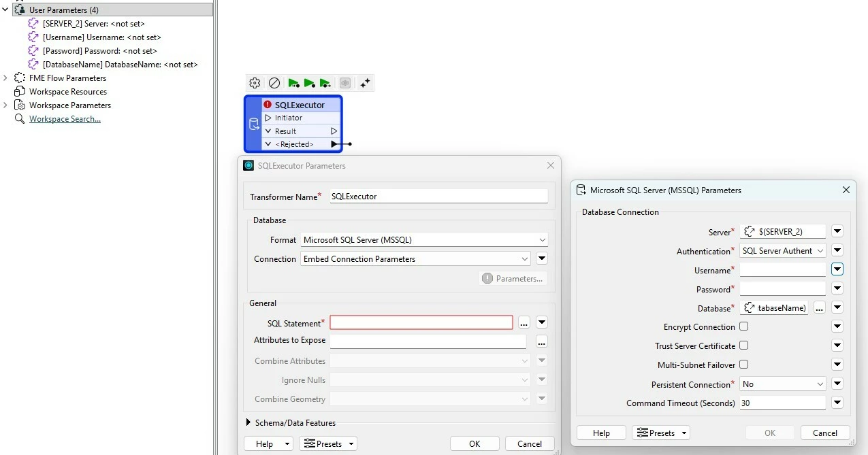Open the Format Microsoft SQL Server dropdown

424,239
